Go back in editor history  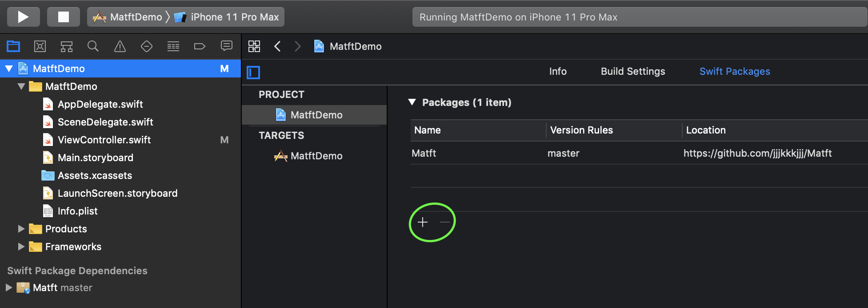coord(277,46)
